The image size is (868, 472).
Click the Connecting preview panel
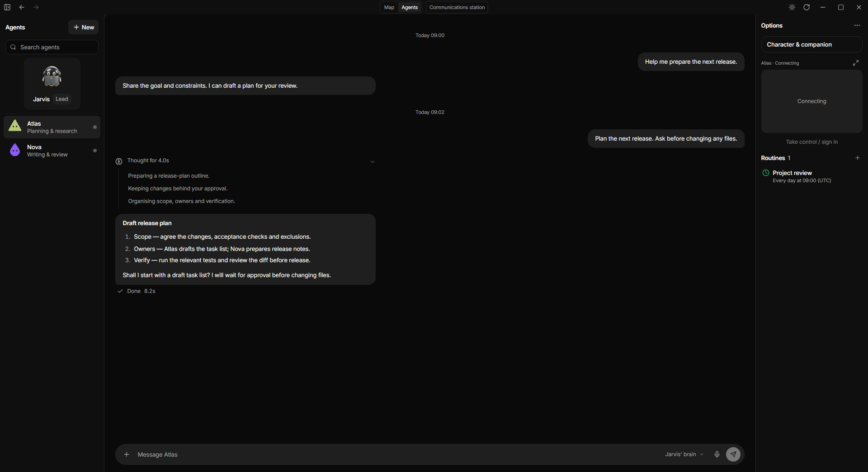[x=811, y=101]
